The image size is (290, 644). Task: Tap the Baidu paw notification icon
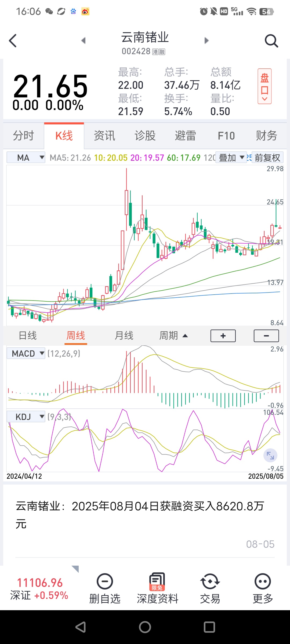(x=73, y=12)
